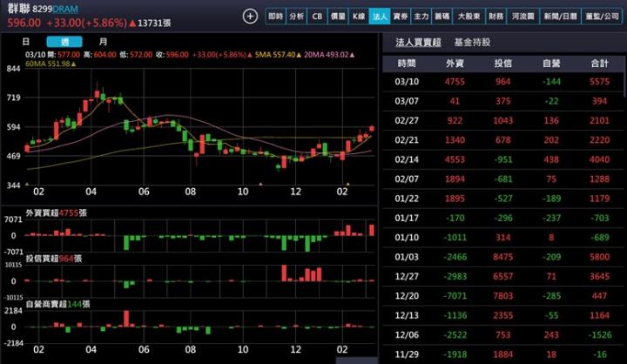The image size is (627, 364).
Task: Click the total 5575 in the table
Action: tap(599, 82)
